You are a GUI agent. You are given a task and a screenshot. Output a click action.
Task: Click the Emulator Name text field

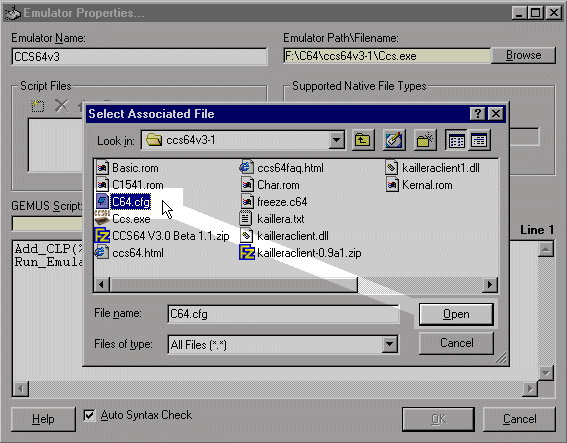[x=140, y=56]
